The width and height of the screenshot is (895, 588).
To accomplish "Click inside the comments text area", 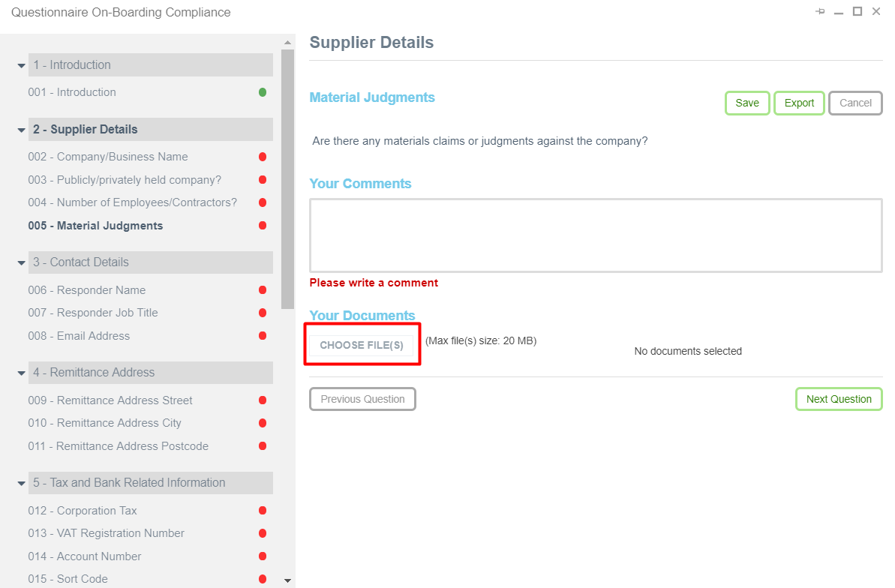I will pos(595,234).
